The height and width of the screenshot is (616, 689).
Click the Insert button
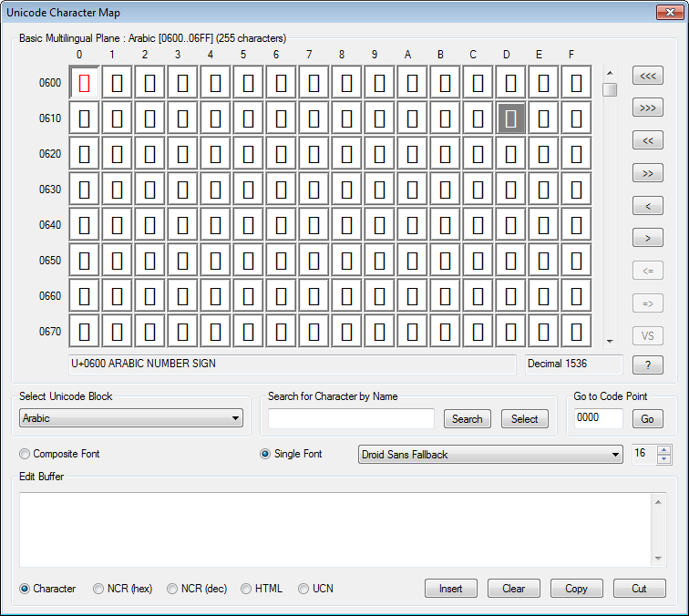click(451, 589)
